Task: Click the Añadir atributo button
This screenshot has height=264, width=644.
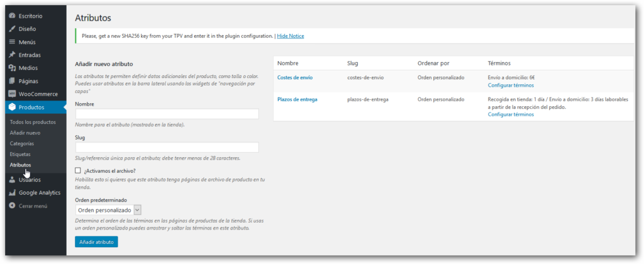Action: coord(96,242)
